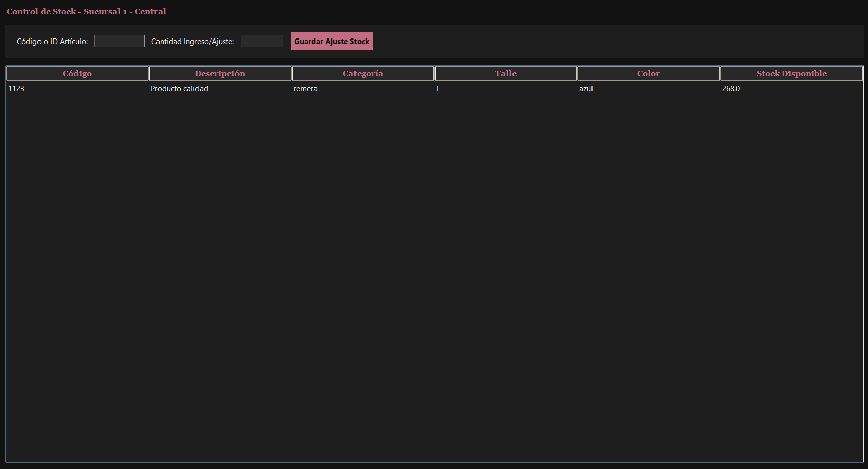Sort by the Talle column header

coord(506,73)
